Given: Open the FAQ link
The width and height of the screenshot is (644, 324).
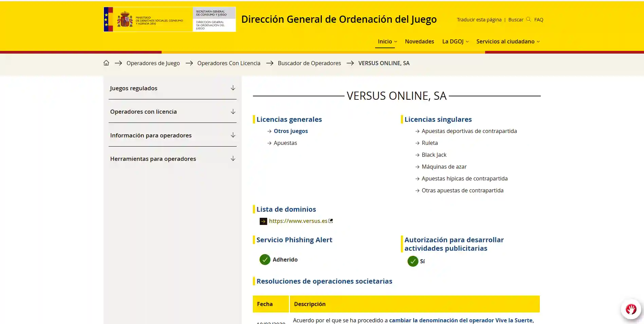Looking at the screenshot, I should (x=538, y=20).
